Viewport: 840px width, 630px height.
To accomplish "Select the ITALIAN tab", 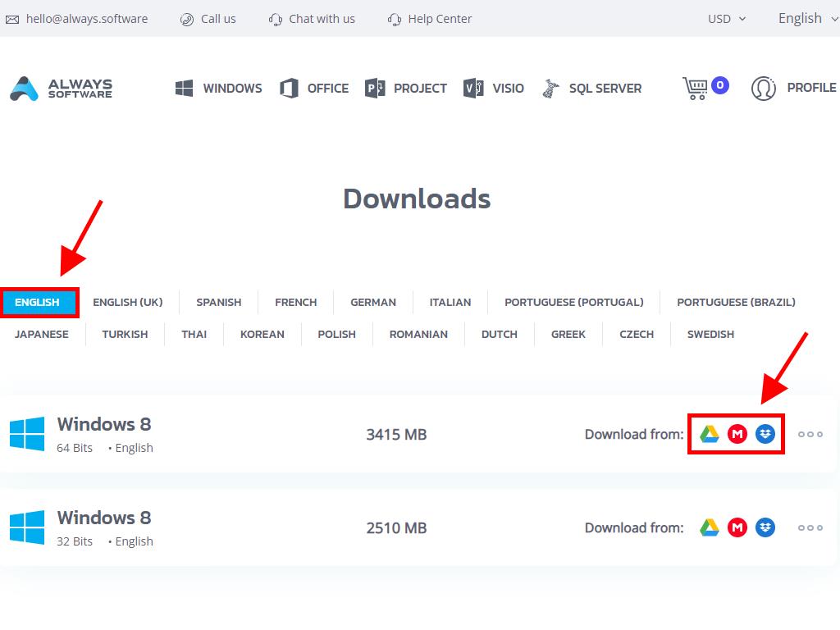I will pyautogui.click(x=450, y=302).
